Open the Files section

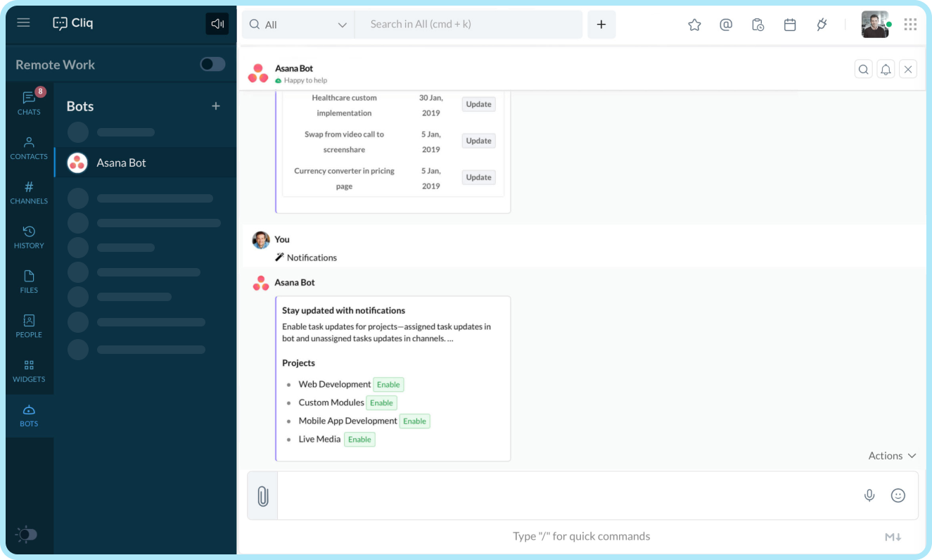pyautogui.click(x=29, y=281)
